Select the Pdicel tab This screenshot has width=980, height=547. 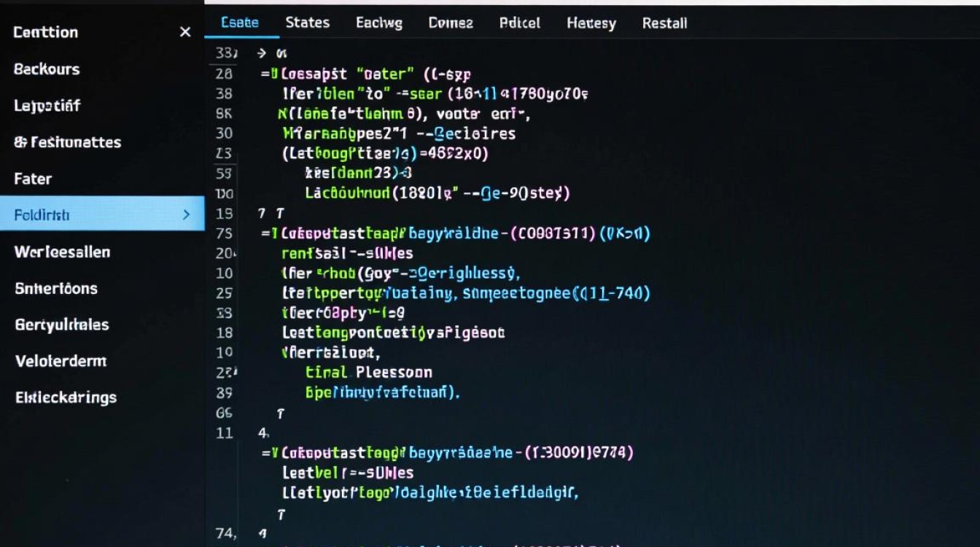(520, 23)
